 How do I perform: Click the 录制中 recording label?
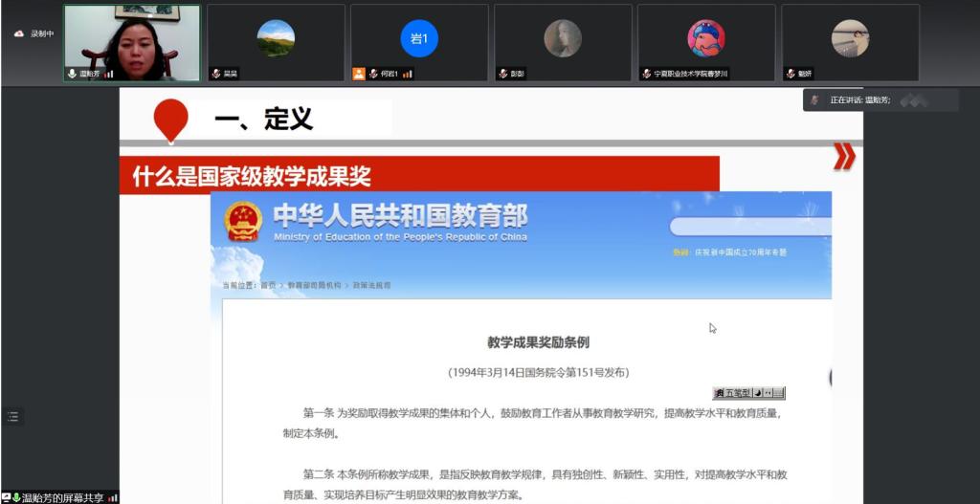click(42, 33)
